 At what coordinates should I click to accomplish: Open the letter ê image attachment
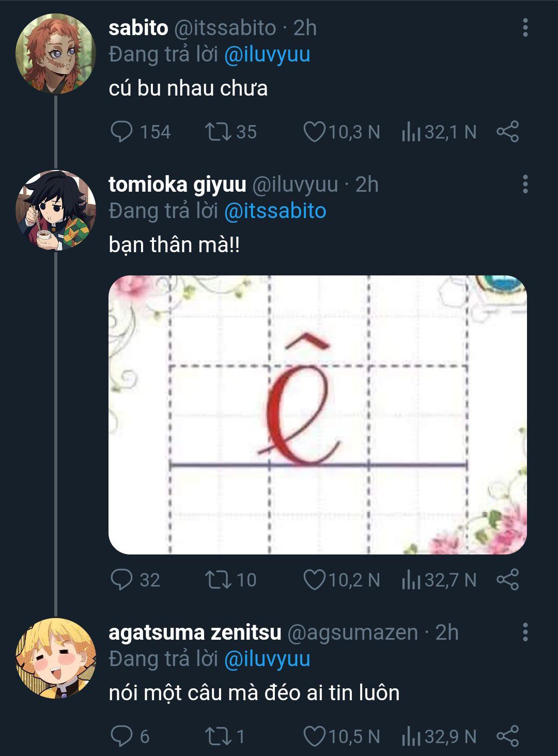point(318,415)
